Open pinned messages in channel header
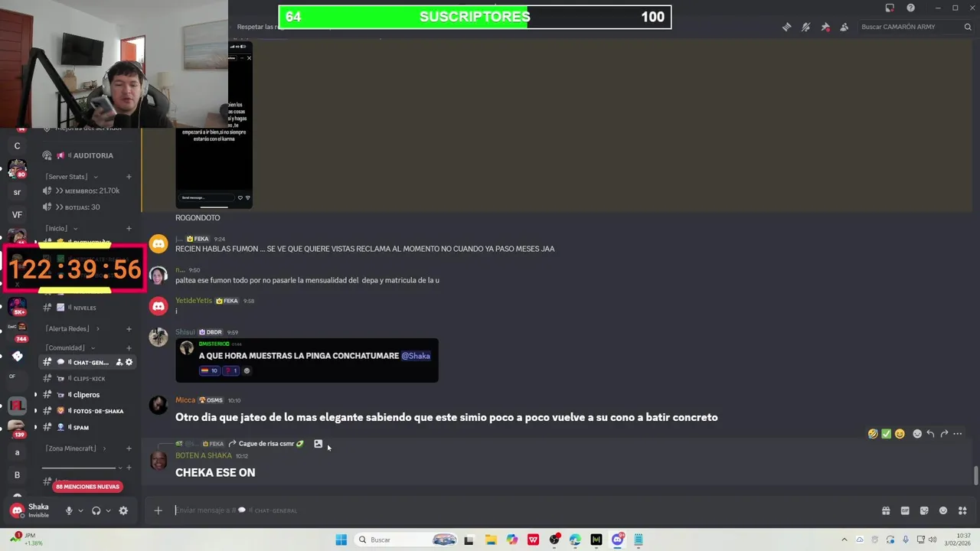This screenshot has width=980, height=551. (825, 27)
